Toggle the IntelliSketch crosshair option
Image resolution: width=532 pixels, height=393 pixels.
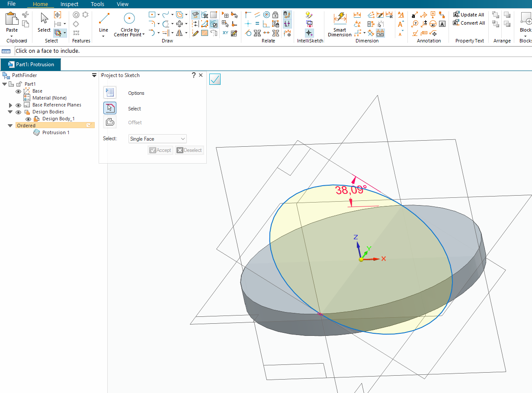(x=309, y=33)
